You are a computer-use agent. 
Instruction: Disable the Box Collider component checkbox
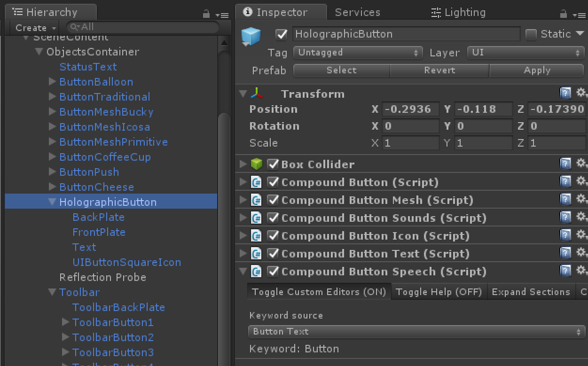tap(273, 164)
